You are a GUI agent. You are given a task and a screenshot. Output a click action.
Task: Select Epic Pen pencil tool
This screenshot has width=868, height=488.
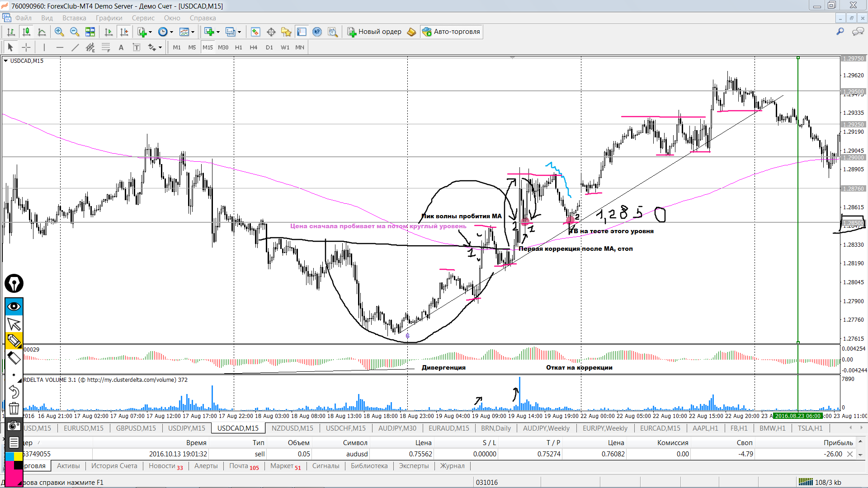pos(14,341)
